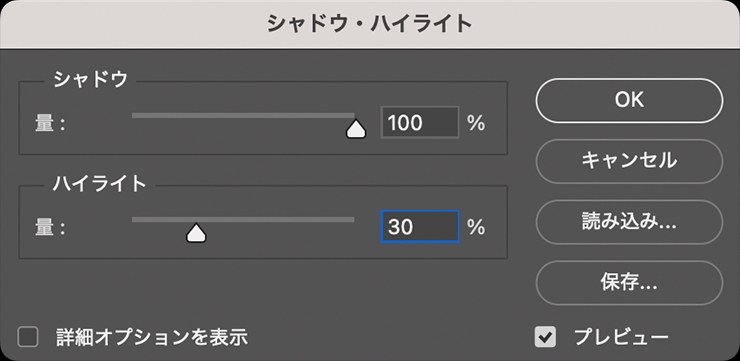Click the 量 label in the ハイライト group
The height and width of the screenshot is (361, 740).
click(44, 228)
